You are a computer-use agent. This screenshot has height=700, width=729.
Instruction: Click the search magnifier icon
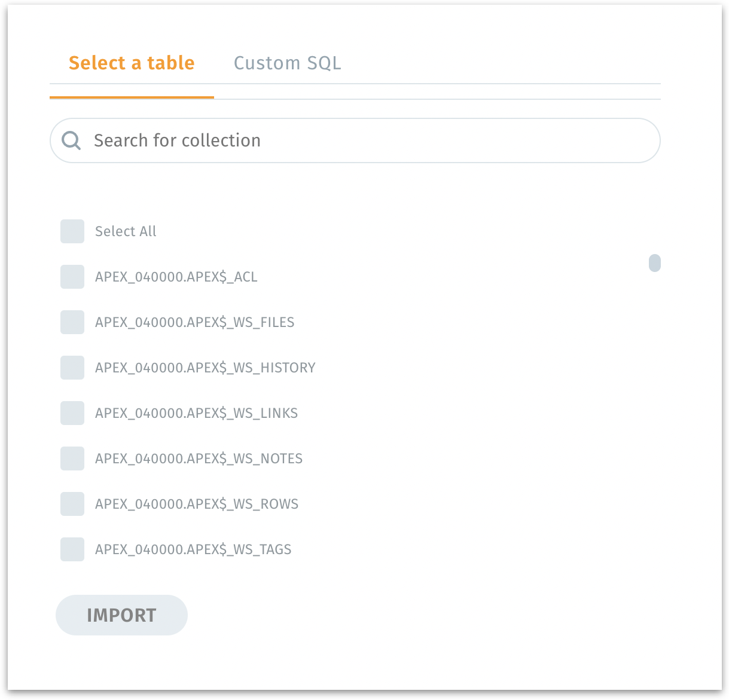click(71, 140)
